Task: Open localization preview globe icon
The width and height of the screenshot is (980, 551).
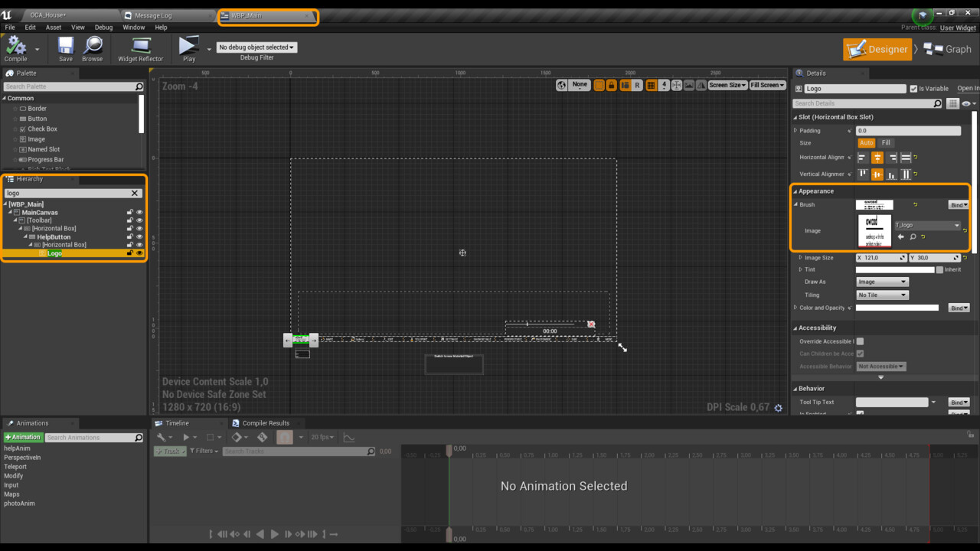Action: point(562,85)
